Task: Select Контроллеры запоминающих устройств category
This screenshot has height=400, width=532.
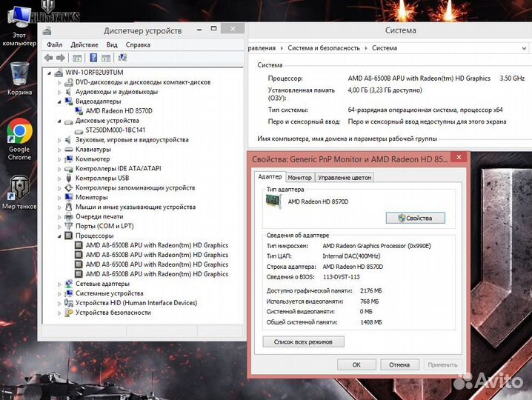Action: [135, 187]
